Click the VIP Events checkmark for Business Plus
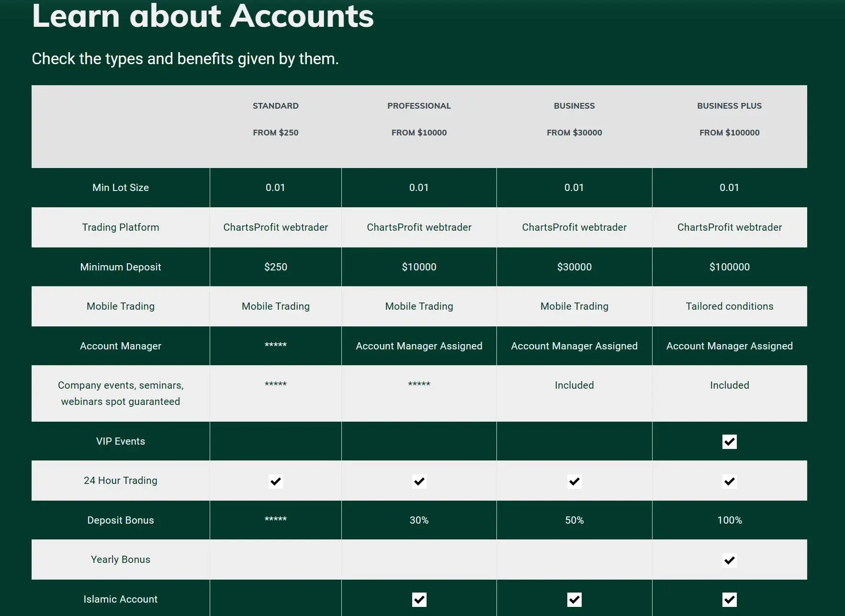Image resolution: width=845 pixels, height=616 pixels. pyautogui.click(x=729, y=441)
